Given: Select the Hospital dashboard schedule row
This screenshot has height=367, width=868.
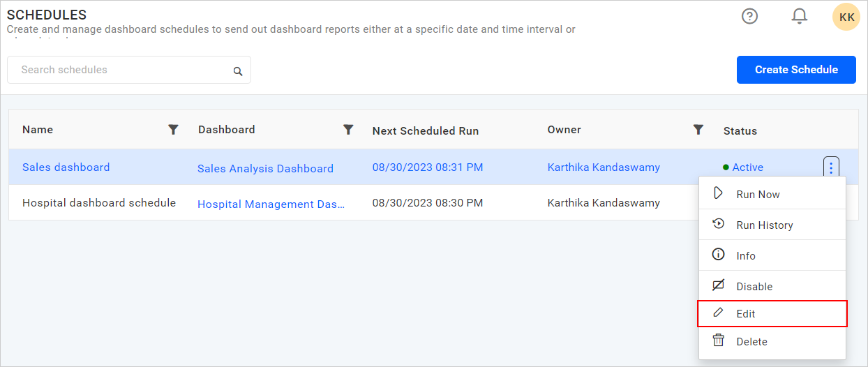Looking at the screenshot, I should pos(99,203).
